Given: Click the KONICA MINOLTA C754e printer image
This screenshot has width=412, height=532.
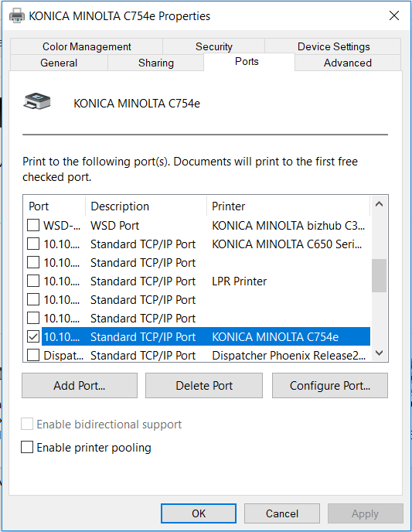Looking at the screenshot, I should 37,101.
